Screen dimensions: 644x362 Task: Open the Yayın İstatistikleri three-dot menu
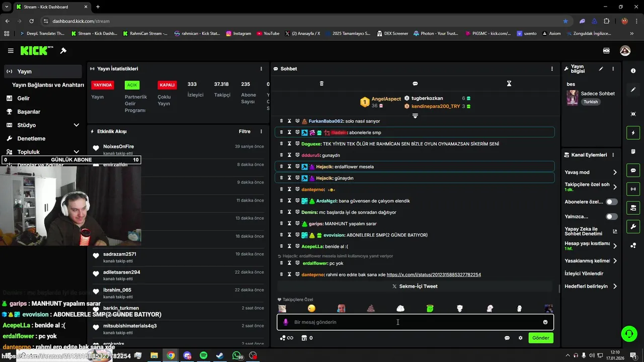click(261, 69)
